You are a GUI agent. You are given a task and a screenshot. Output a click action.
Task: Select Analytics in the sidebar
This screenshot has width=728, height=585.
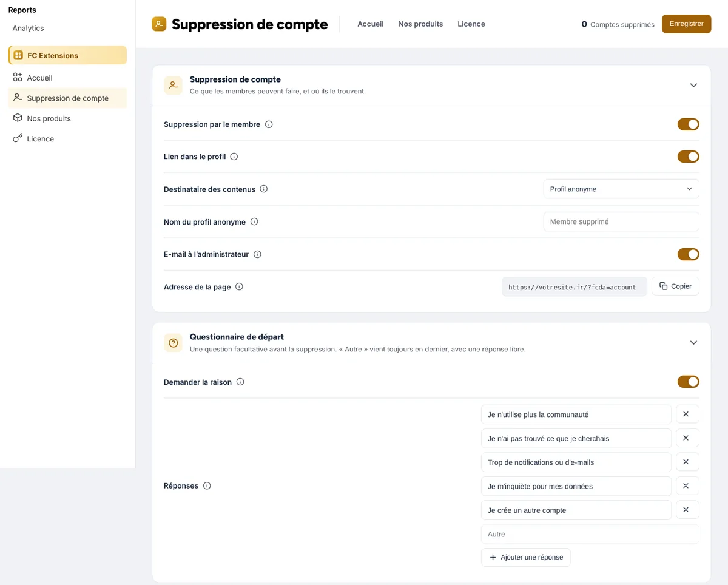pos(28,28)
